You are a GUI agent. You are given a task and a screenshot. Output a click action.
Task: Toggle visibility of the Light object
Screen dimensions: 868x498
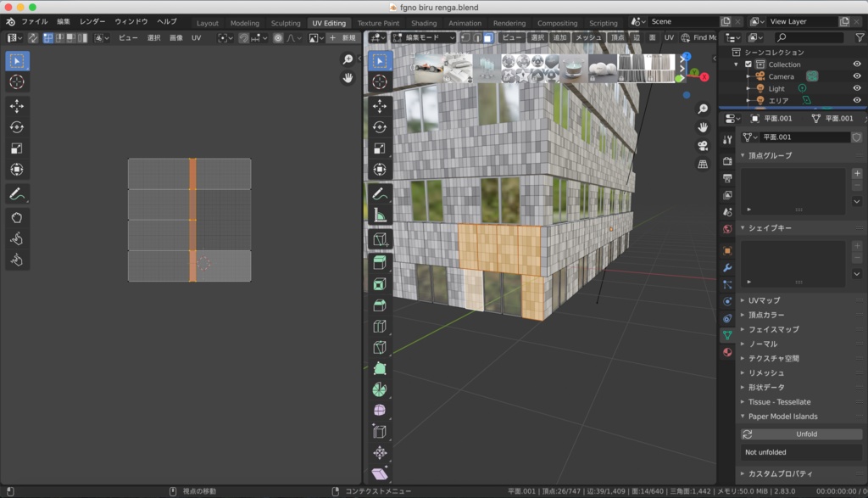[856, 88]
